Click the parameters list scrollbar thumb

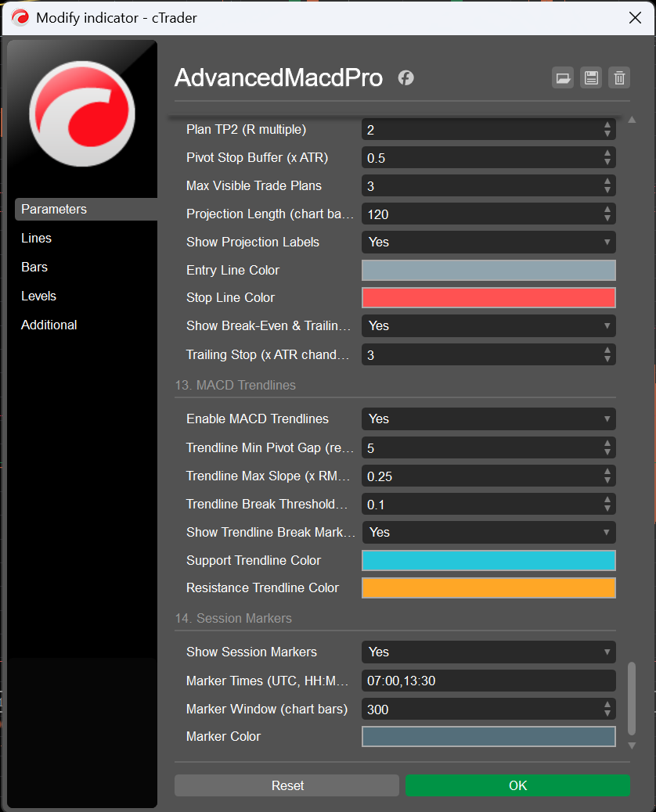(632, 698)
